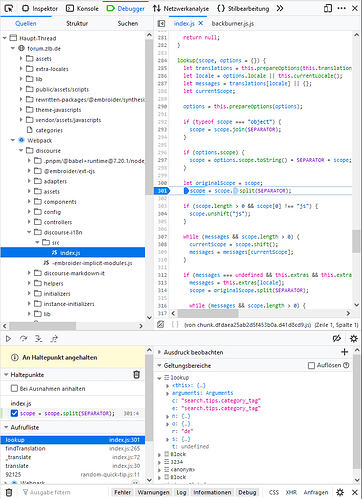362x499 pixels.
Task: Collapse the Geltungsbereiche section
Action: point(159,365)
